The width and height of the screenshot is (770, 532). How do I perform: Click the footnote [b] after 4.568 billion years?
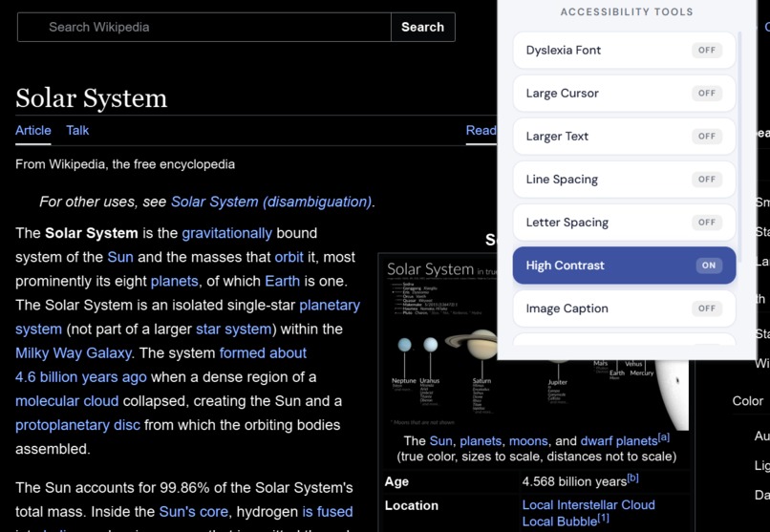[x=633, y=478]
